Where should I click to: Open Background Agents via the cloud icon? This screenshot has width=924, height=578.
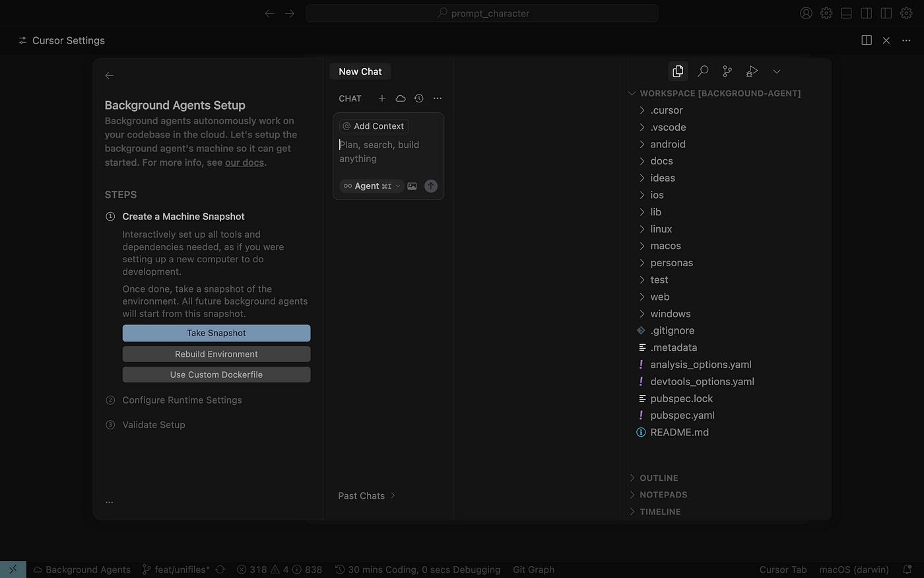[x=400, y=98]
